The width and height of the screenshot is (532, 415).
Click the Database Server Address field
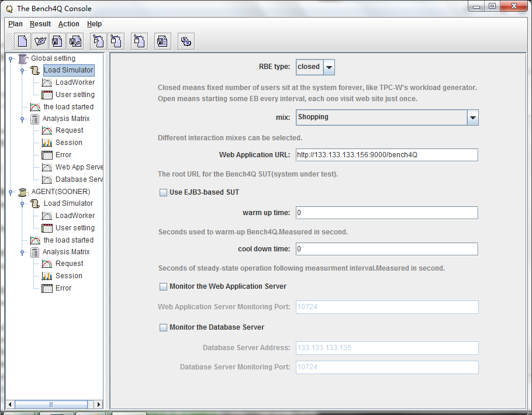[387, 348]
